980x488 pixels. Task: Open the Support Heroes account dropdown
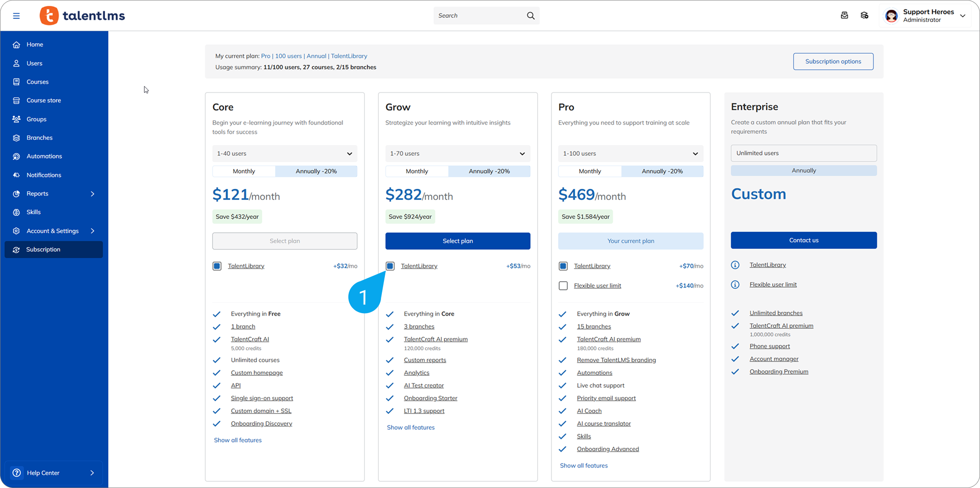pos(963,16)
